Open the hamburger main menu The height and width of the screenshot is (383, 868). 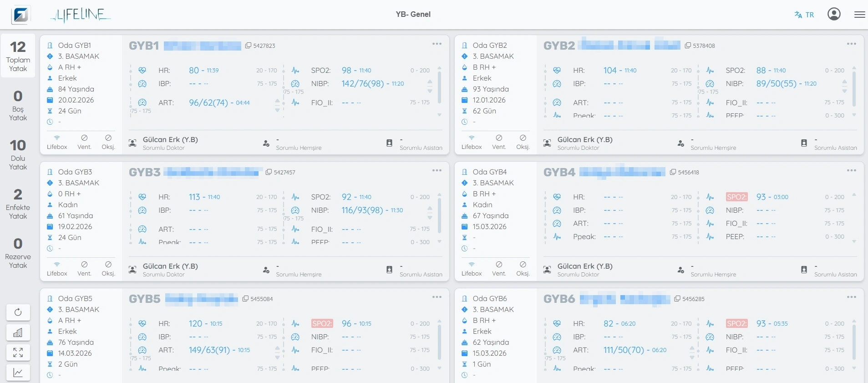click(x=859, y=15)
